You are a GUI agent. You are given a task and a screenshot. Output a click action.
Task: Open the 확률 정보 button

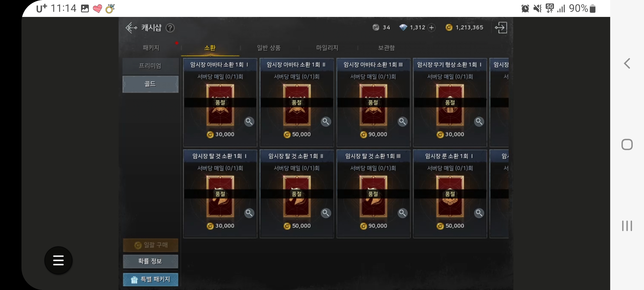pyautogui.click(x=150, y=261)
